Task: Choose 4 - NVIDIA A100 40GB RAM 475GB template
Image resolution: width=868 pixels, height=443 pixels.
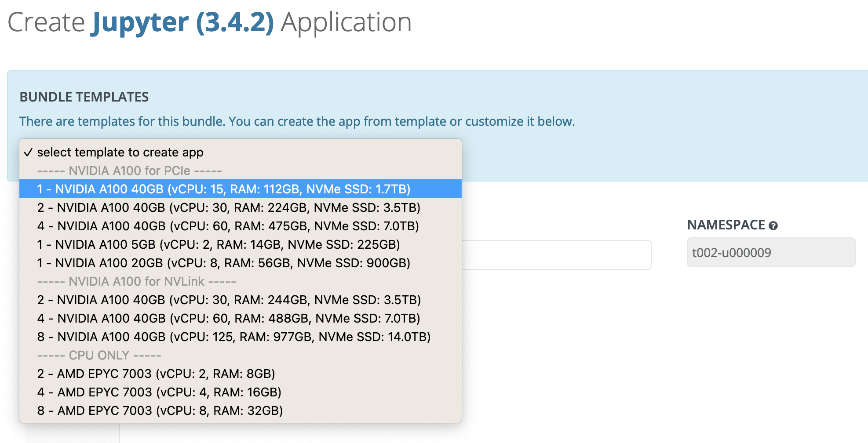Action: 241,226
